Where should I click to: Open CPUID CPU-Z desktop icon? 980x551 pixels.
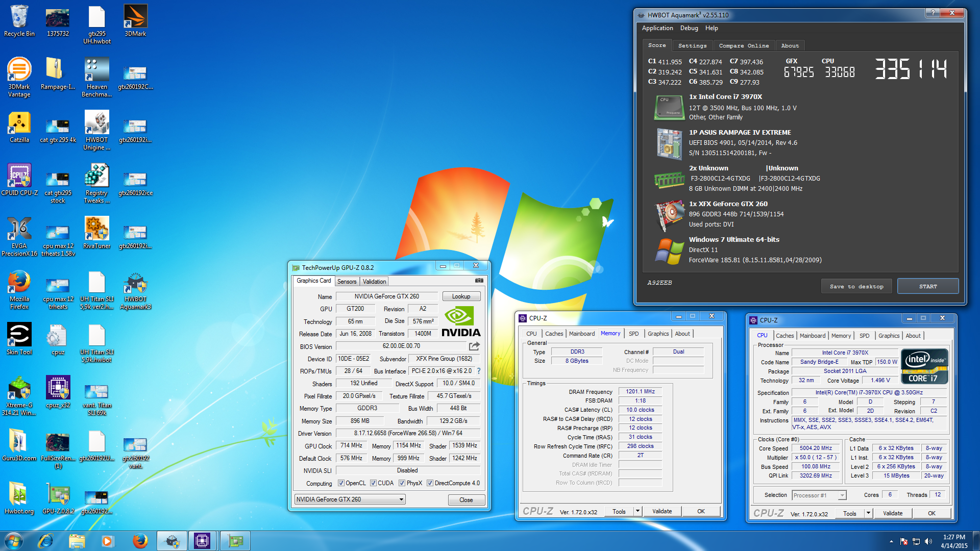click(19, 180)
